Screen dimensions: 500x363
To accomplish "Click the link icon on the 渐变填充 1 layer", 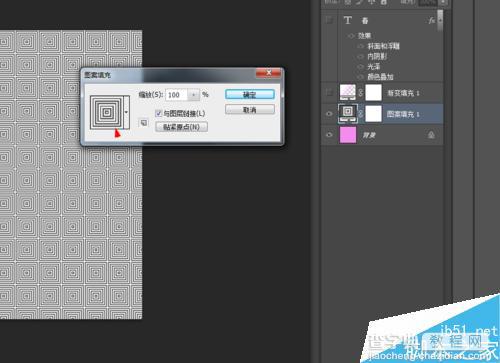I will pos(361,93).
